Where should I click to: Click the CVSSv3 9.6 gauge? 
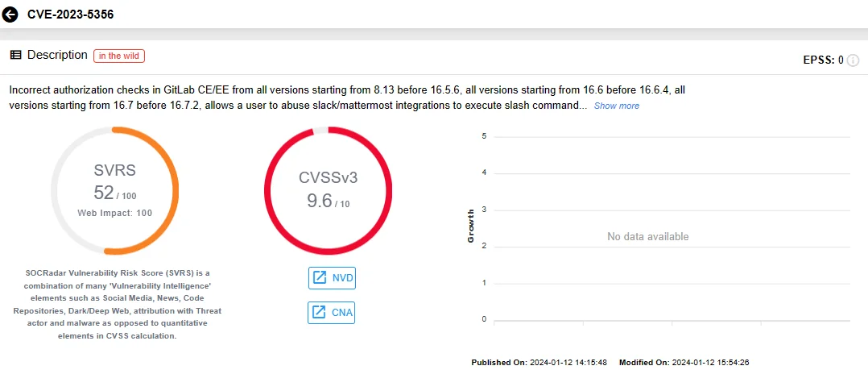329,191
